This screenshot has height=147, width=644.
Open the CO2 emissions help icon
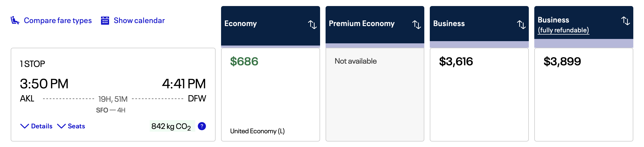pyautogui.click(x=202, y=126)
